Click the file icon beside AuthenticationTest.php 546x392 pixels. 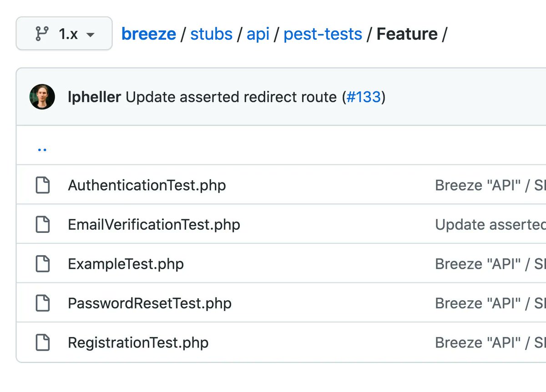coord(43,185)
